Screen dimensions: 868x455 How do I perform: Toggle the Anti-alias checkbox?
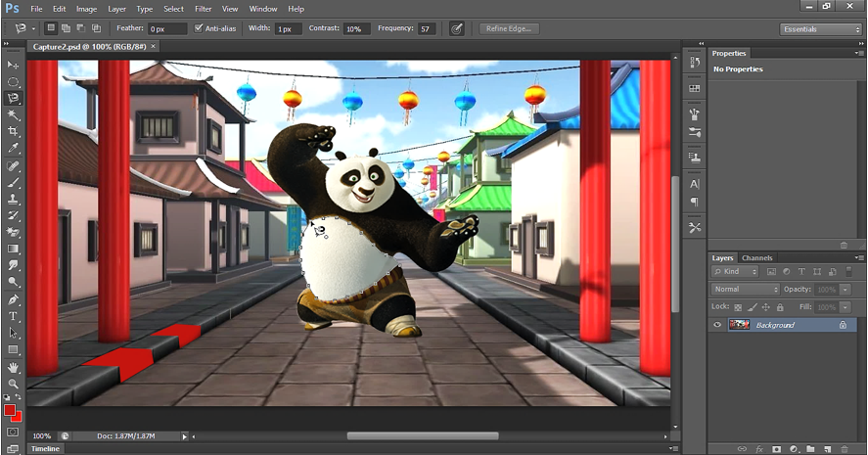[x=200, y=28]
